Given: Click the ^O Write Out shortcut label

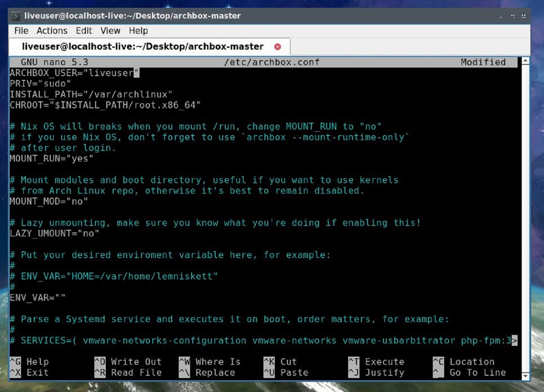Looking at the screenshot, I should [x=128, y=362].
